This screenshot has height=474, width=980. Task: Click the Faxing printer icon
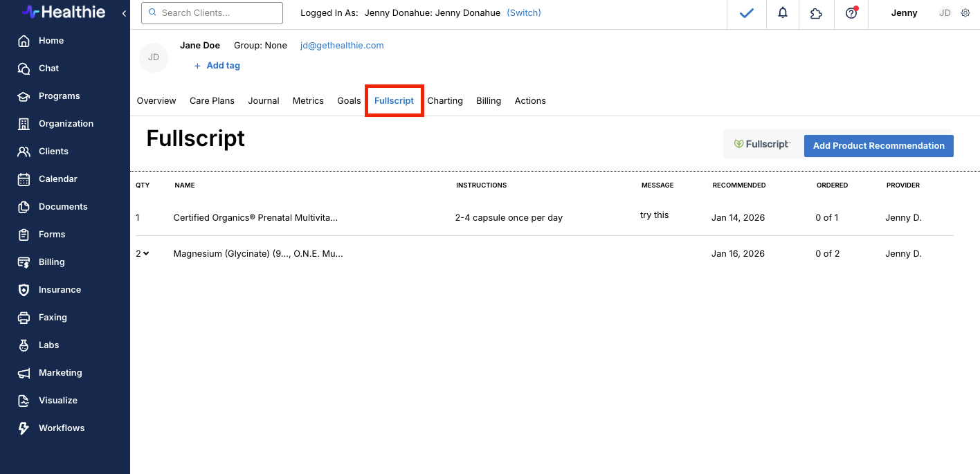point(24,318)
